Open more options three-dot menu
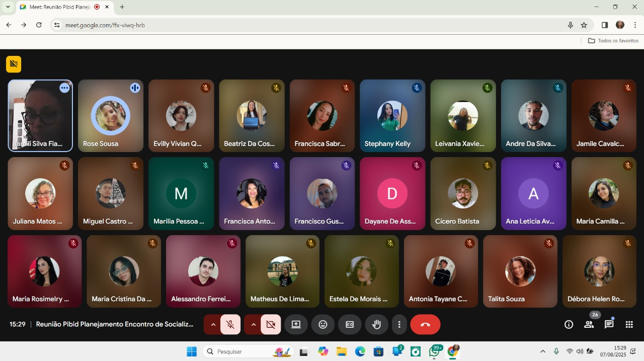 click(399, 325)
